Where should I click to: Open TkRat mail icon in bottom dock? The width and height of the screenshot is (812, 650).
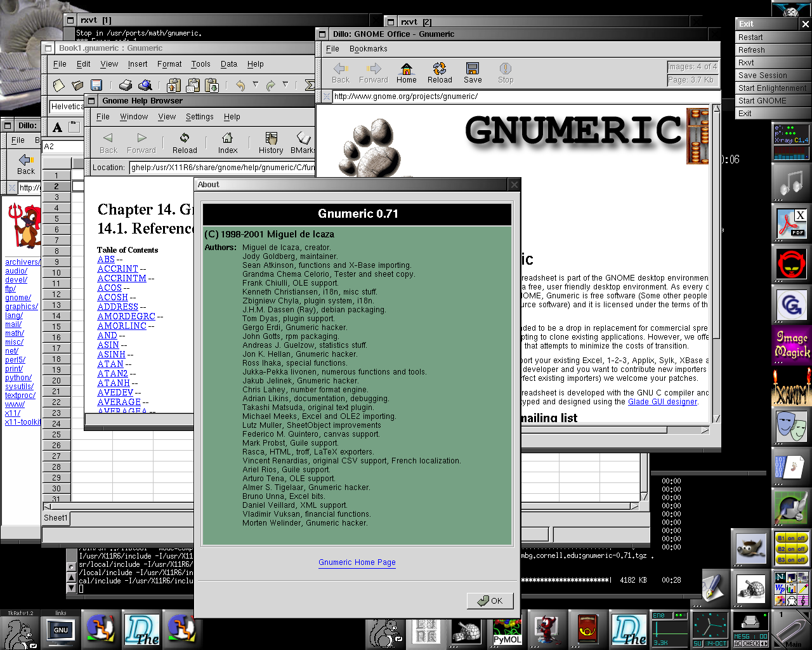pos(19,632)
